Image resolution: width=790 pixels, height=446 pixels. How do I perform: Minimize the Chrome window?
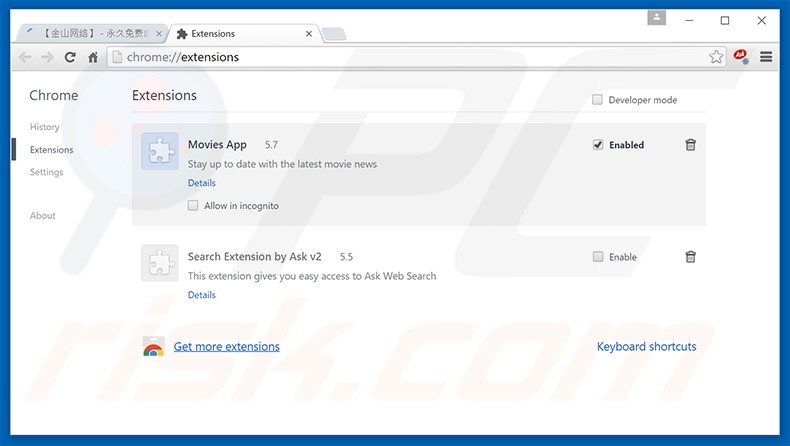(689, 21)
